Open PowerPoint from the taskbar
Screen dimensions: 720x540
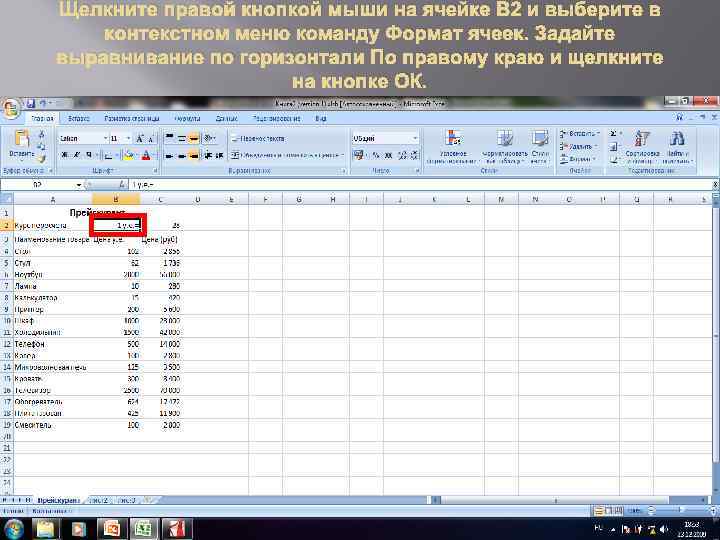(112, 529)
